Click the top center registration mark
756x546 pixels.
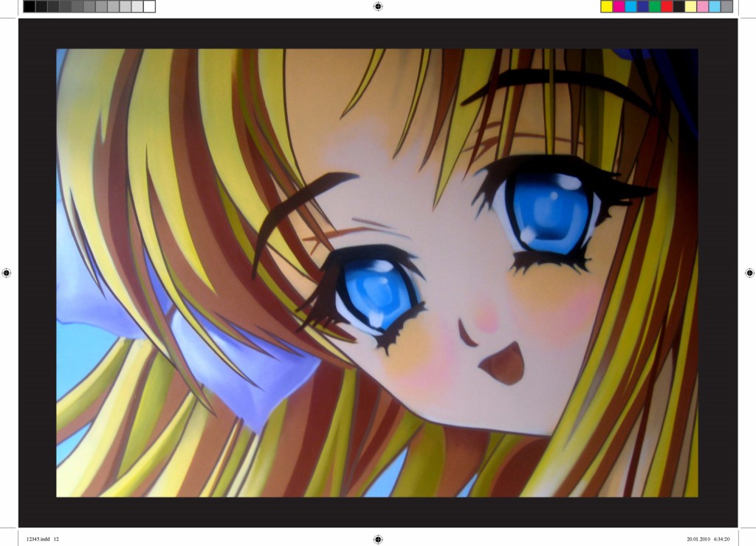coord(378,6)
